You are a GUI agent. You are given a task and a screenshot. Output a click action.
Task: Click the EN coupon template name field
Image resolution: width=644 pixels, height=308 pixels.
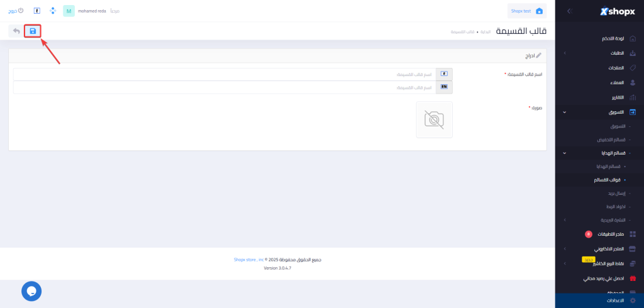(x=233, y=87)
